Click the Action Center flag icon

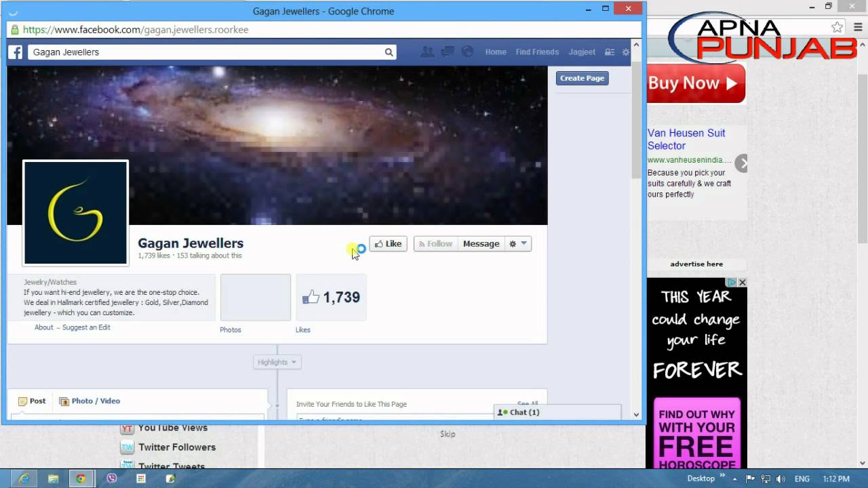tap(749, 479)
